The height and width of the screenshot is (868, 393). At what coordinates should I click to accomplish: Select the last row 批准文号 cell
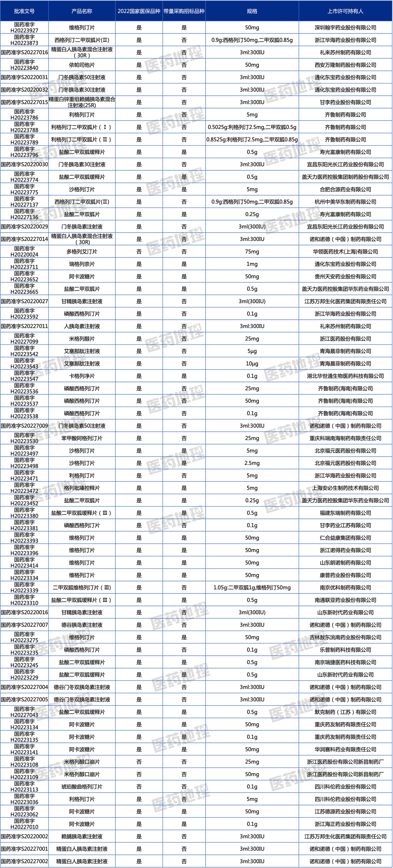(x=24, y=861)
